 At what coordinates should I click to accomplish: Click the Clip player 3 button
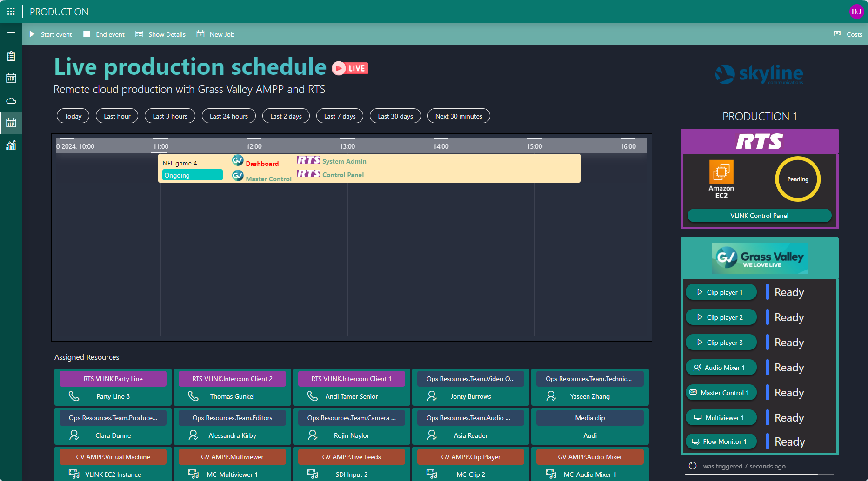point(721,343)
